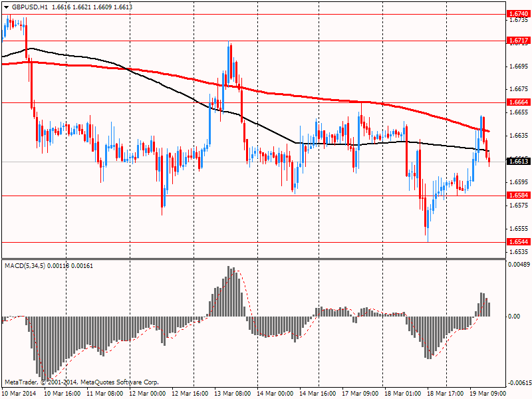Screen dimensions: 532x399
Task: Click the 19 Mar 09:00 time axis label
Action: 488,393
